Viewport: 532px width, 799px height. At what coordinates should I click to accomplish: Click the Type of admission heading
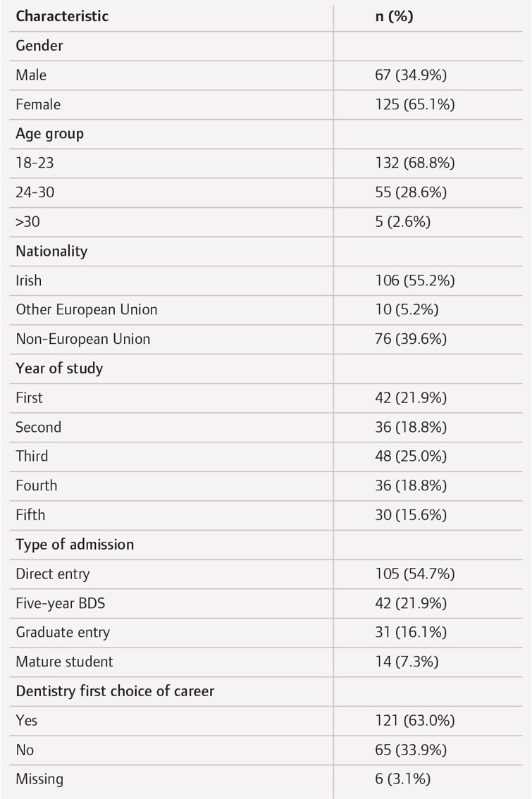[x=75, y=544]
